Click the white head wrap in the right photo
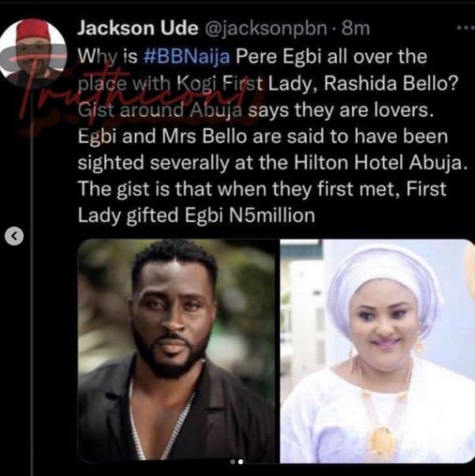The image size is (475, 476). coord(384,283)
